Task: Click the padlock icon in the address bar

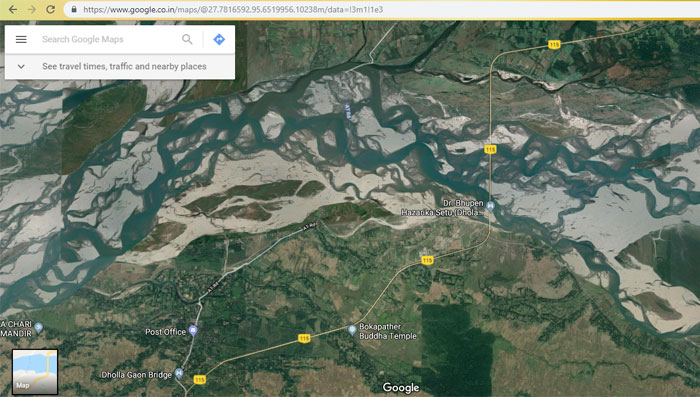Action: click(x=74, y=9)
